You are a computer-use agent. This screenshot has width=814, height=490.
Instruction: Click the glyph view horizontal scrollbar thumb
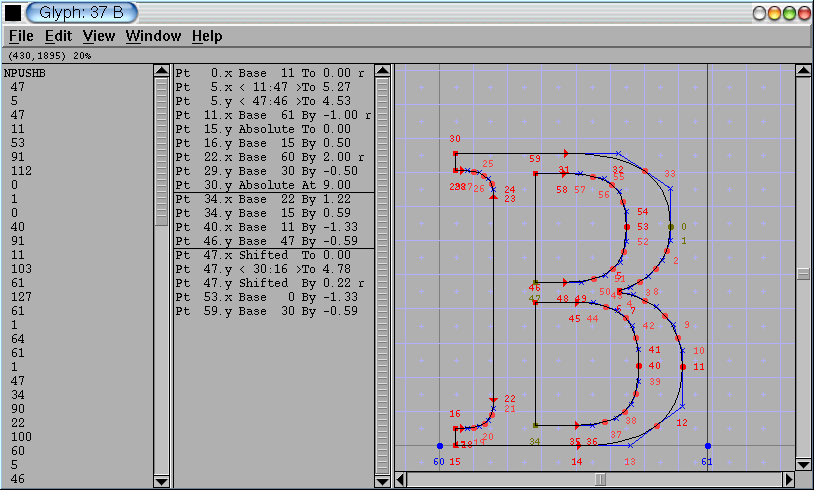(x=600, y=480)
